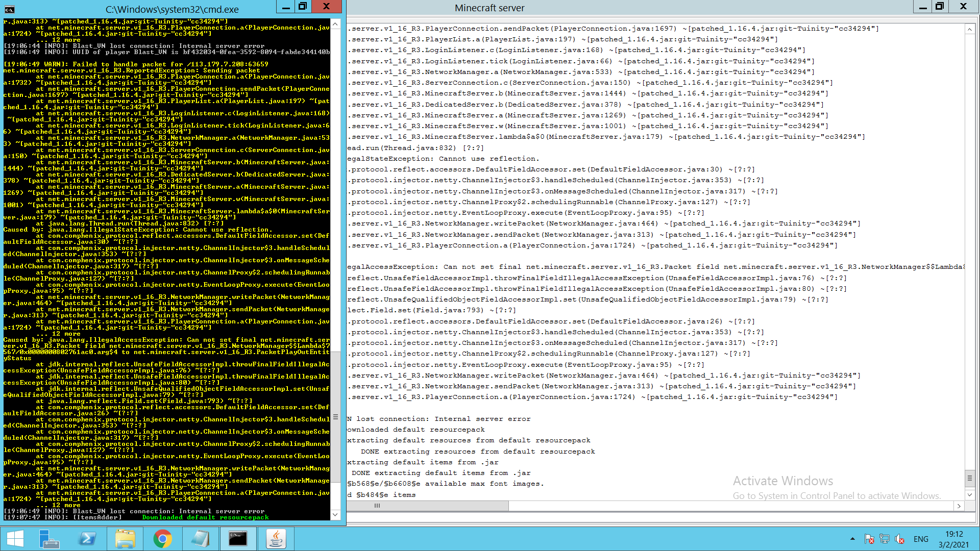The width and height of the screenshot is (980, 551).
Task: Open Windows PowerShell from the taskbar
Action: click(x=87, y=539)
